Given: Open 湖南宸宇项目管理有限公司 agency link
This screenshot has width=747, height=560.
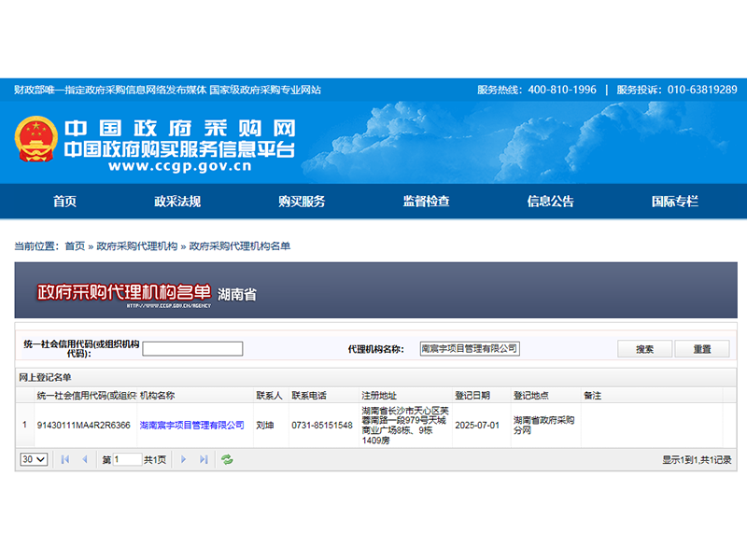Looking at the screenshot, I should click(x=191, y=425).
